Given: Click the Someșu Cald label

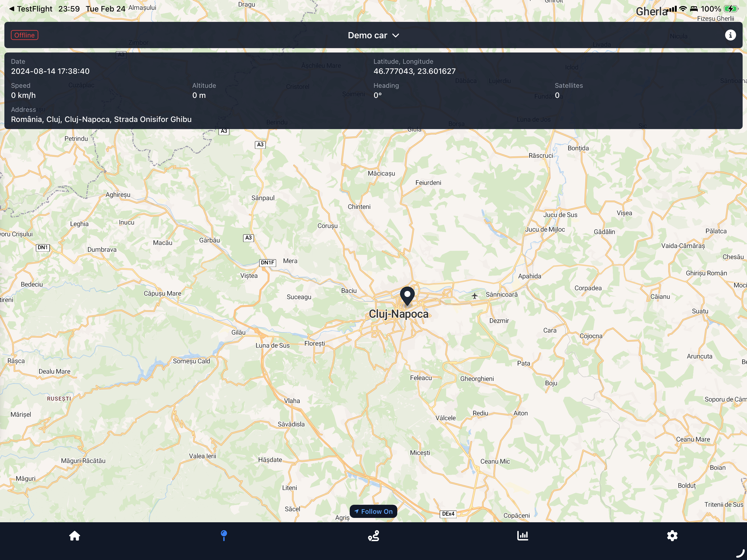Looking at the screenshot, I should tap(191, 361).
